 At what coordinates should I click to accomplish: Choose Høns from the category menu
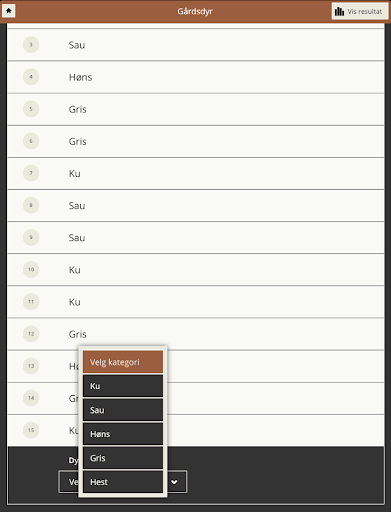123,434
